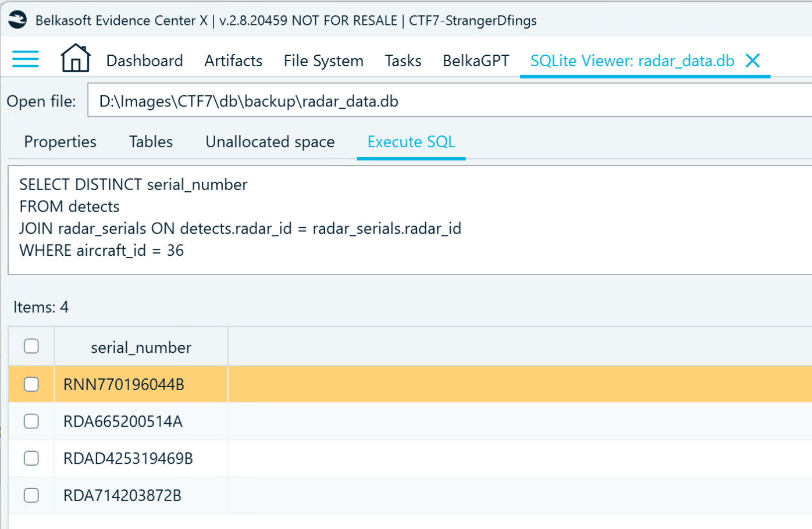Check the RDA665200514A row checkbox
812x529 pixels.
[x=31, y=421]
